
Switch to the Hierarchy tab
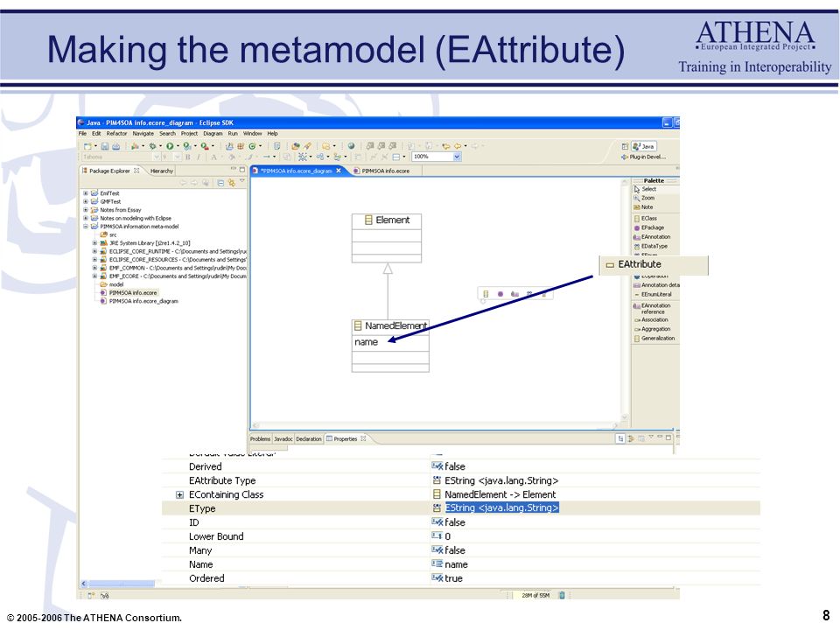tap(162, 171)
